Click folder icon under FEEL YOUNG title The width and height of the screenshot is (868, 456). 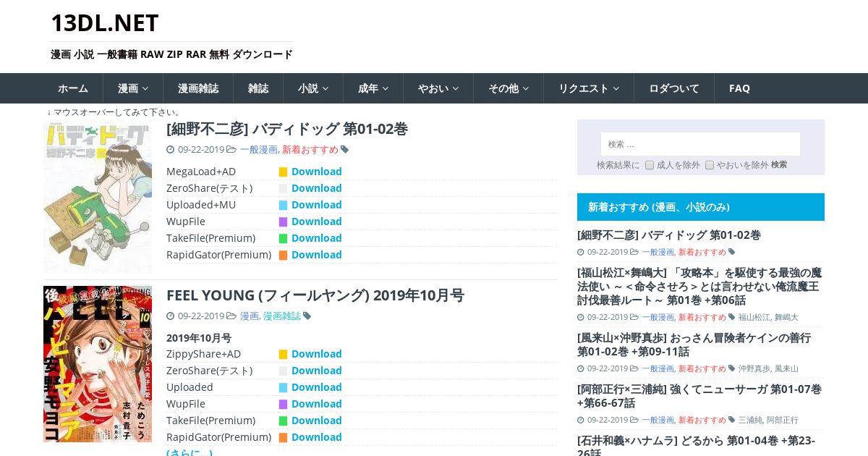pyautogui.click(x=231, y=316)
